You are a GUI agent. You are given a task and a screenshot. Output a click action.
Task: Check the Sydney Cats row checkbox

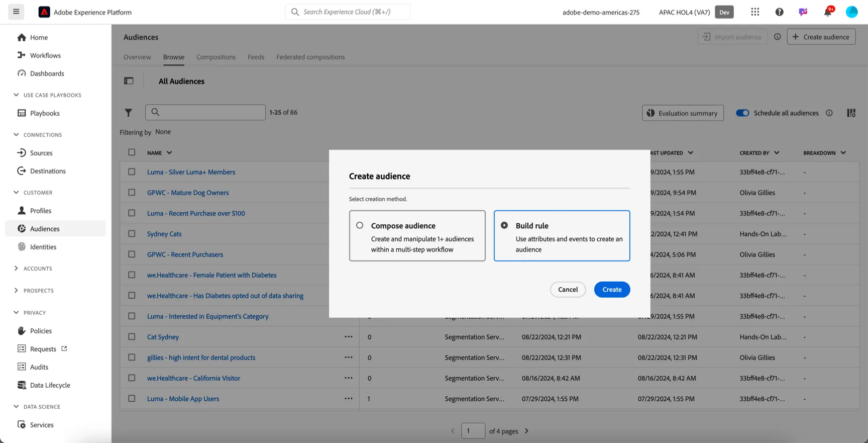(132, 234)
